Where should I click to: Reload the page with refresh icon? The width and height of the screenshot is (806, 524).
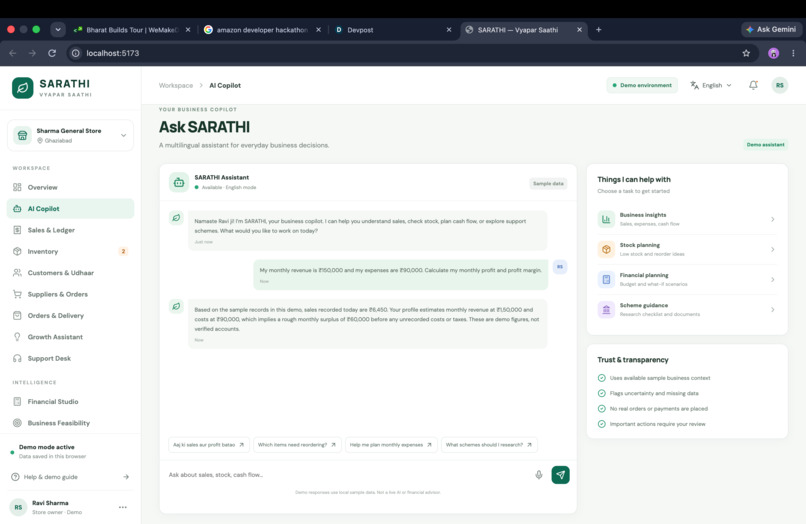52,53
